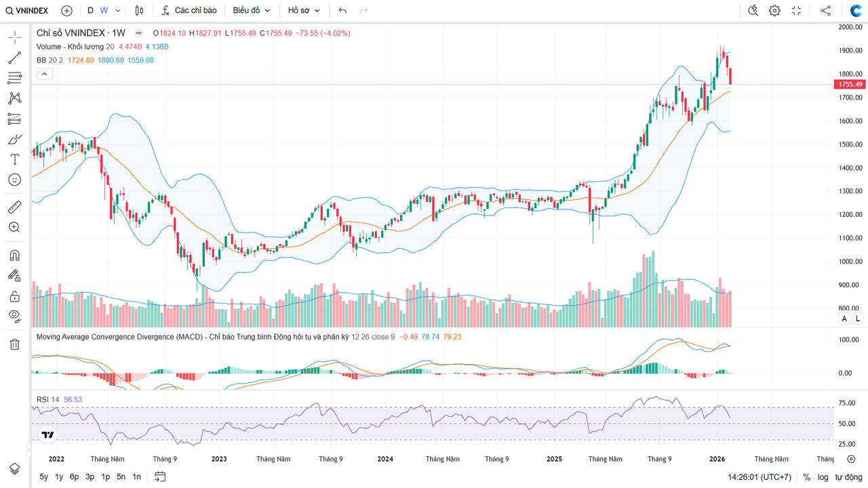Screen dimensions: 868x488
Task: Undo the last chart action
Action: (342, 10)
